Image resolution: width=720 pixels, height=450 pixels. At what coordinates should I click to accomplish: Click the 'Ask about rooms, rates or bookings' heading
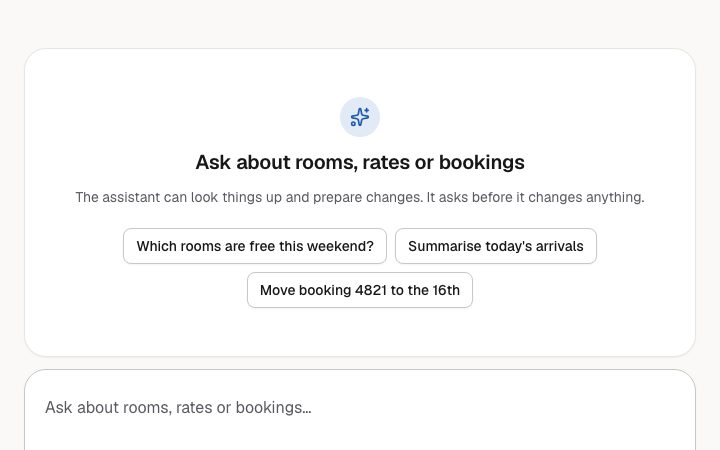click(360, 163)
